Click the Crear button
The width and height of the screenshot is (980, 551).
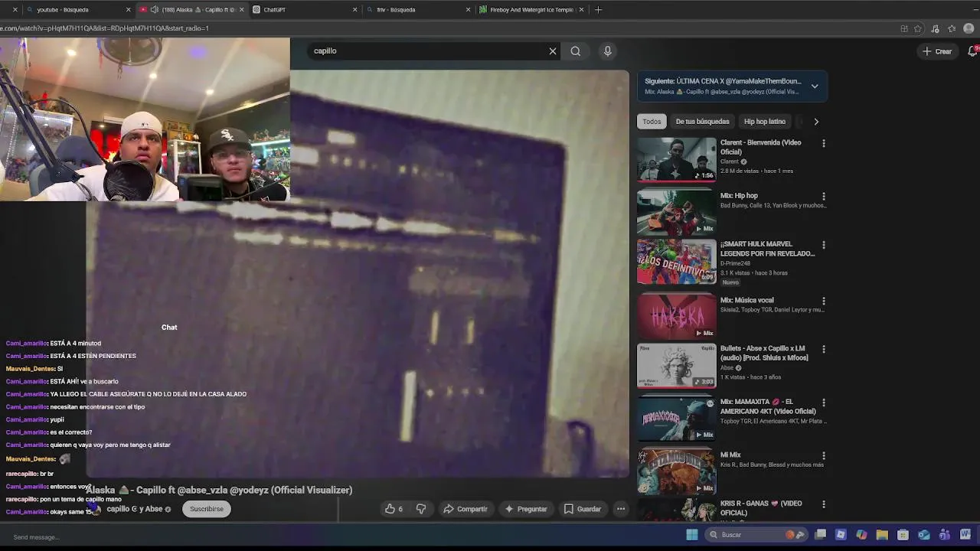click(x=937, y=51)
